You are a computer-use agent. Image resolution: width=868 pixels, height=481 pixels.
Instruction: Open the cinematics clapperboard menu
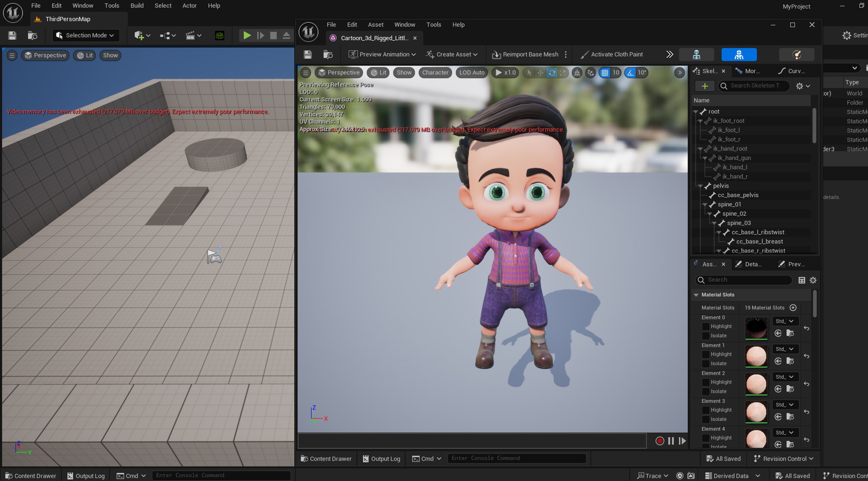point(193,35)
